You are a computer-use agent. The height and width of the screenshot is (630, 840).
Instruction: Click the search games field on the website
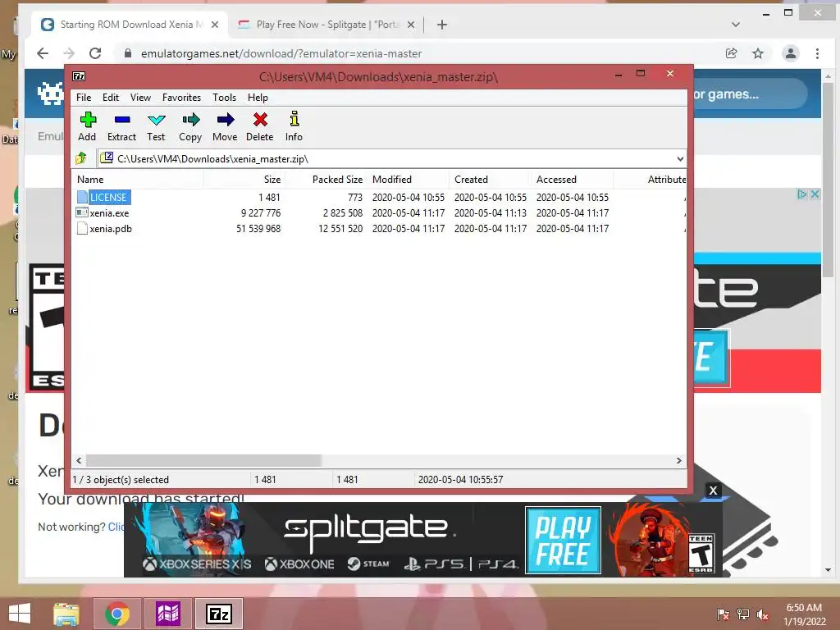click(x=750, y=94)
